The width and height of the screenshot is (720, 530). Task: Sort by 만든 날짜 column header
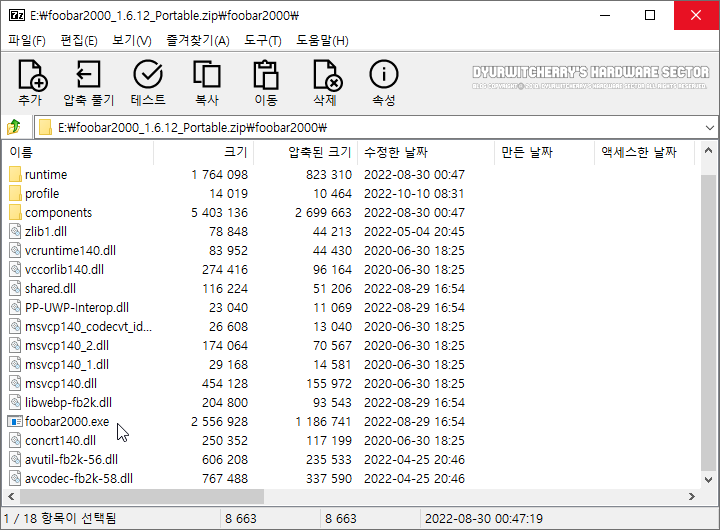tap(545, 152)
